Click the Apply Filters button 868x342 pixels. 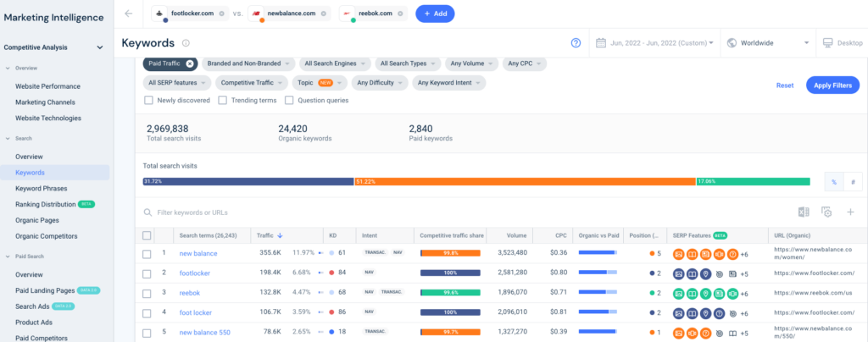click(x=832, y=85)
